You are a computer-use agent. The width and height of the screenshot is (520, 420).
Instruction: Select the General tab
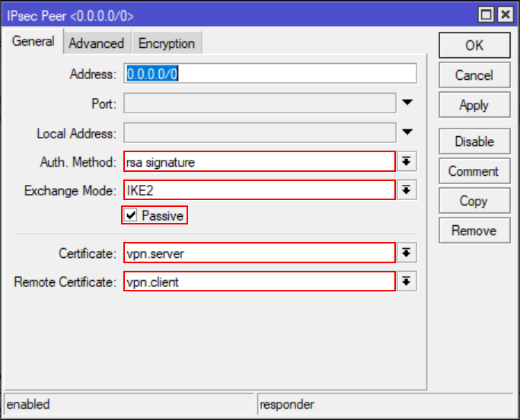33,42
